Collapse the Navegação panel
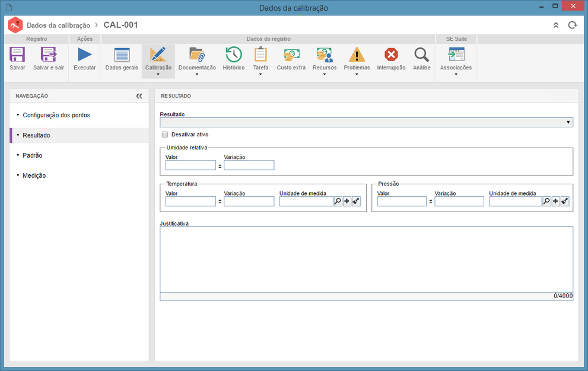588x371 pixels. pyautogui.click(x=139, y=96)
